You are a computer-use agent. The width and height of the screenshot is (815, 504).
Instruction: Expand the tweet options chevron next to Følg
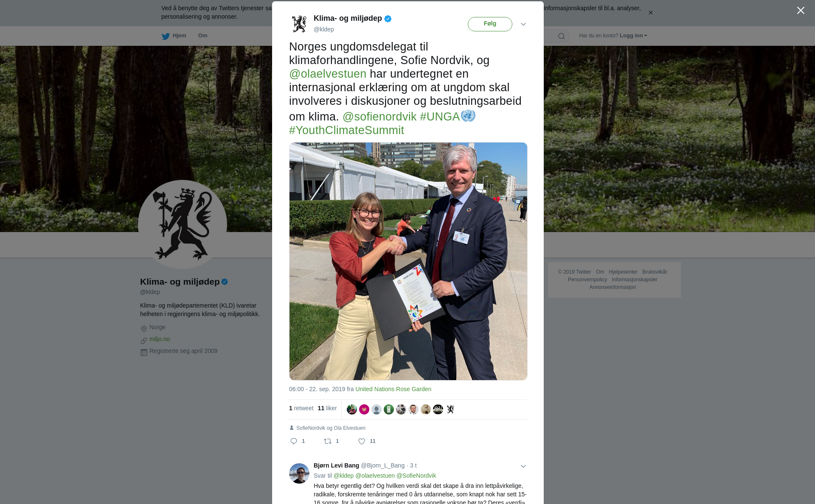click(523, 24)
